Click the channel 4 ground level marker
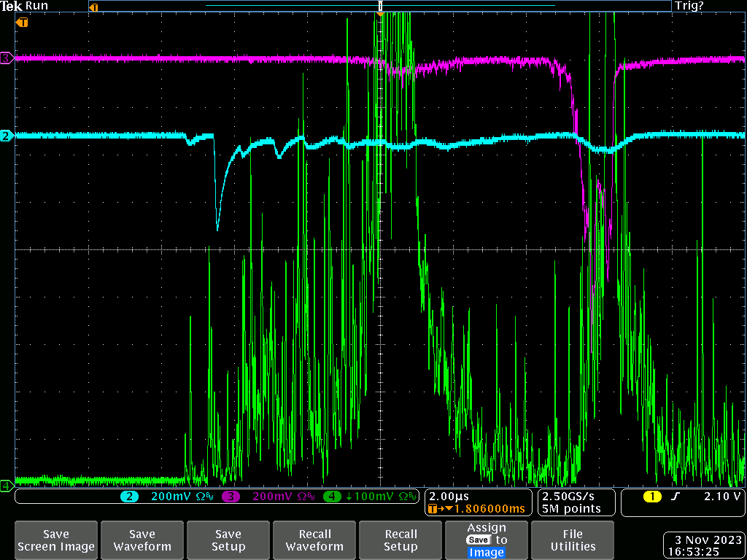Viewport: 747px width, 560px height. pos(7,485)
